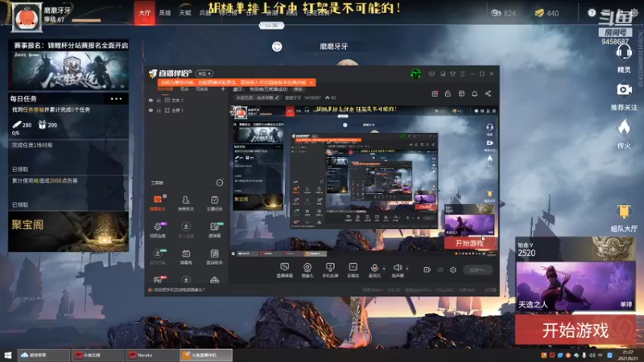Click the share icon in 直播伴侣
The image size is (644, 362).
(488, 93)
